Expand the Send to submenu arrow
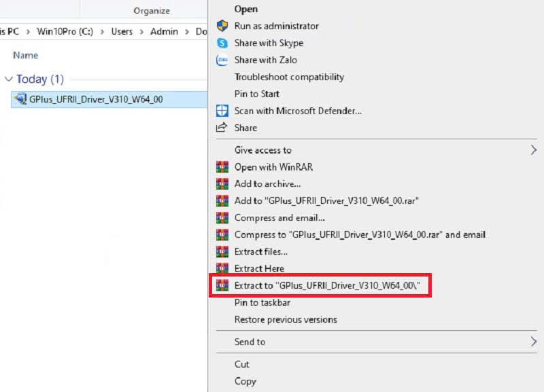Screen dimensions: 544x392 [x=533, y=342]
